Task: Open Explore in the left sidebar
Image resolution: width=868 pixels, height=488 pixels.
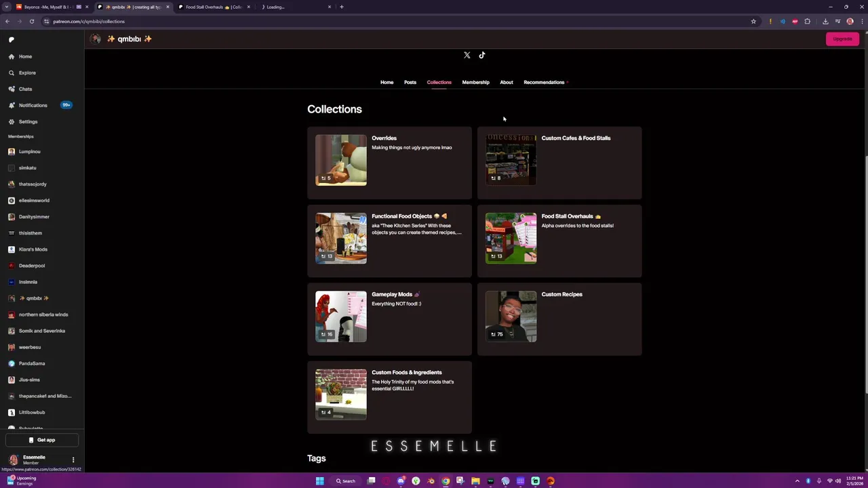Action: click(27, 73)
